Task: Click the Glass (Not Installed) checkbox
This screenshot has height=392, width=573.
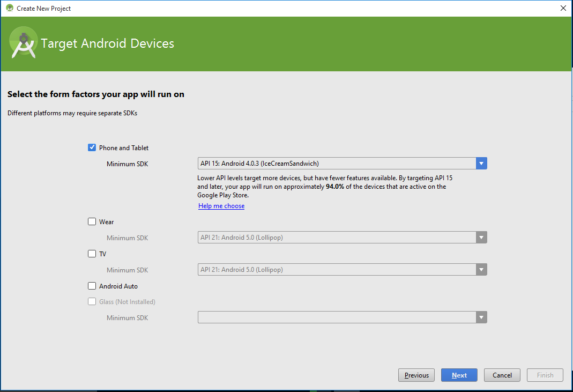Action: 92,301
